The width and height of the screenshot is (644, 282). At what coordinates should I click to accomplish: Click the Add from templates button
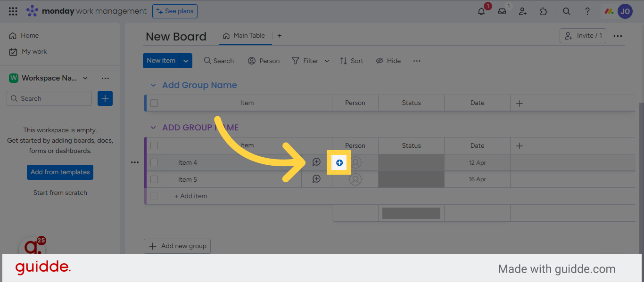(x=60, y=172)
